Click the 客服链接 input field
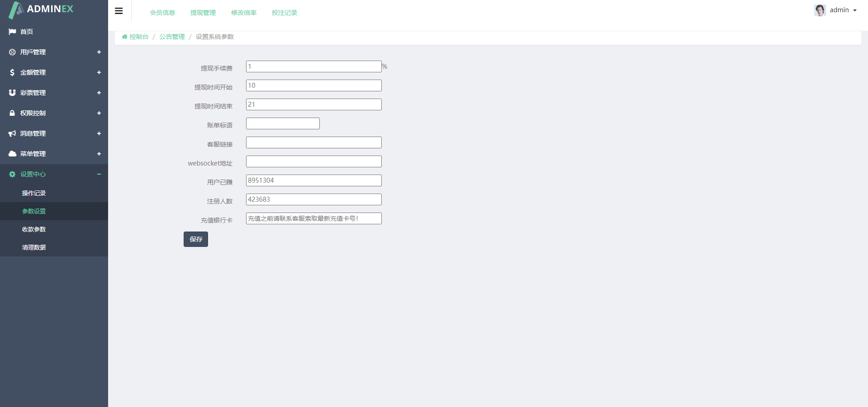This screenshot has width=868, height=407. pos(314,142)
